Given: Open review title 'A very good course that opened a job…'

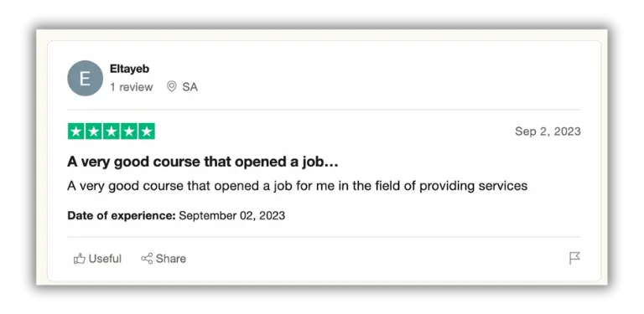Looking at the screenshot, I should coord(203,162).
